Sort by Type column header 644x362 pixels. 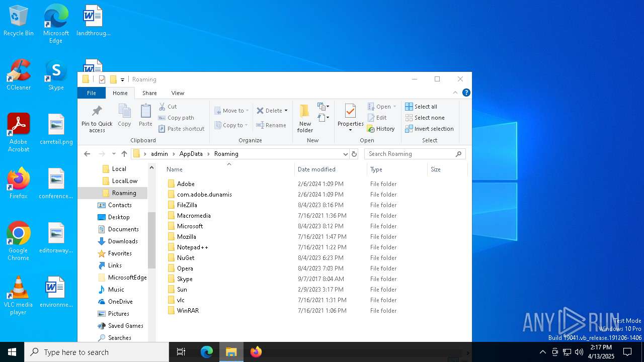click(397, 169)
